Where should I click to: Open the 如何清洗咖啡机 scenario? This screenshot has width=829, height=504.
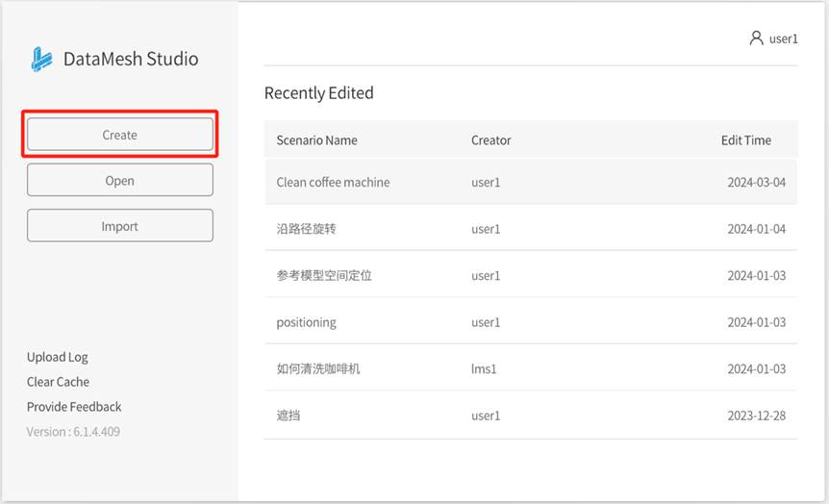click(317, 369)
